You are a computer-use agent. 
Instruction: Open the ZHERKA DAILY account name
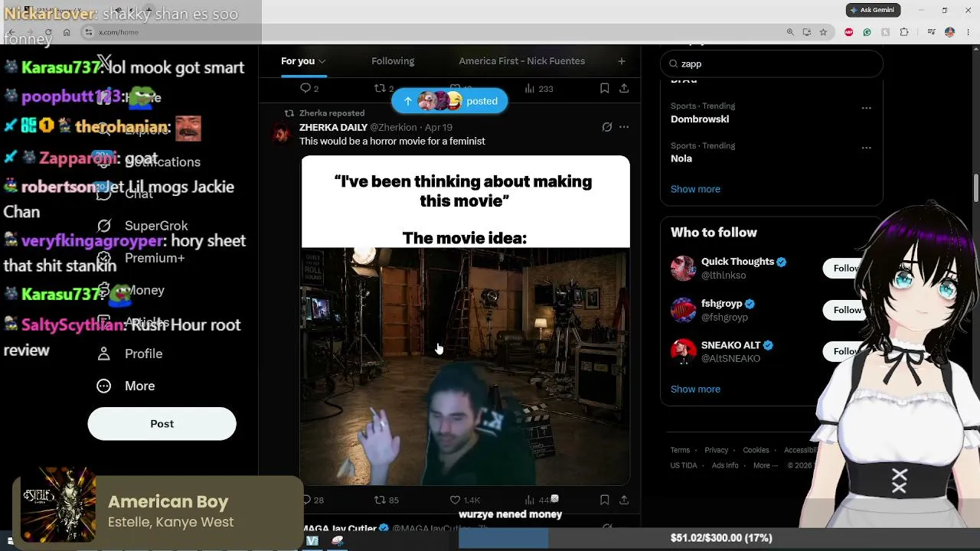pyautogui.click(x=333, y=127)
